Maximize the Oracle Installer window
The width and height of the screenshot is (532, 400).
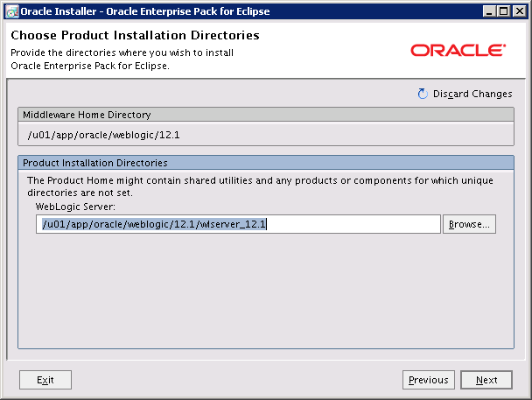click(x=502, y=11)
